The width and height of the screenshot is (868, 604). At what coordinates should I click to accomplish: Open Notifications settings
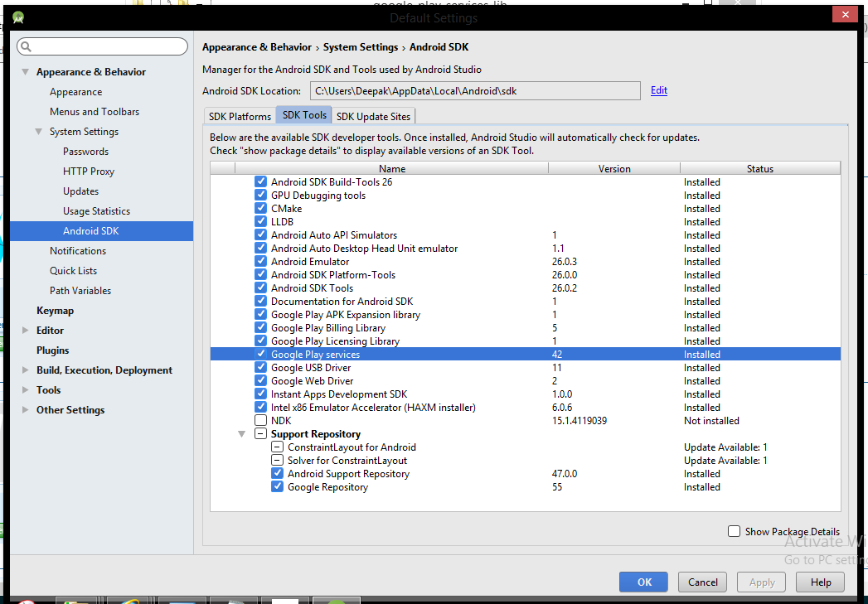78,251
